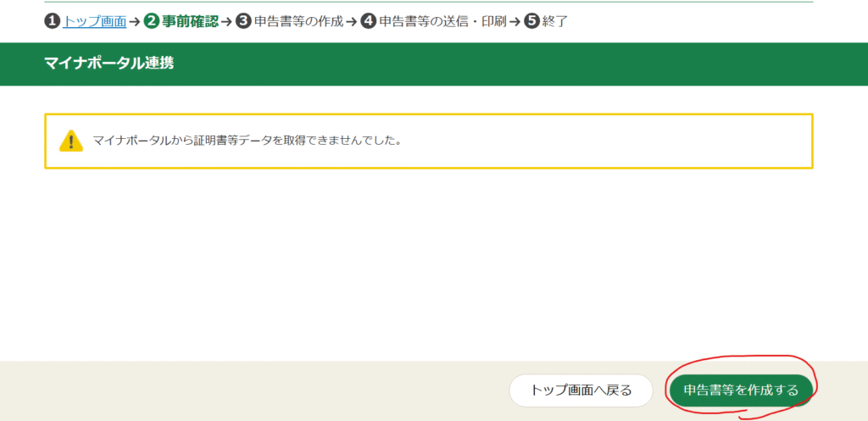The image size is (868, 421).
Task: Click the arrow before step 5 終了
Action: click(x=515, y=21)
